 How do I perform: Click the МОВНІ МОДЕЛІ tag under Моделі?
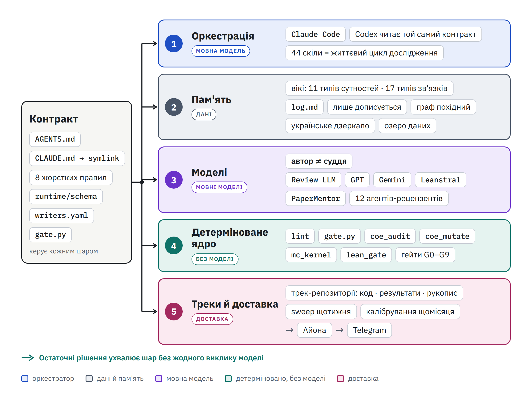click(219, 187)
